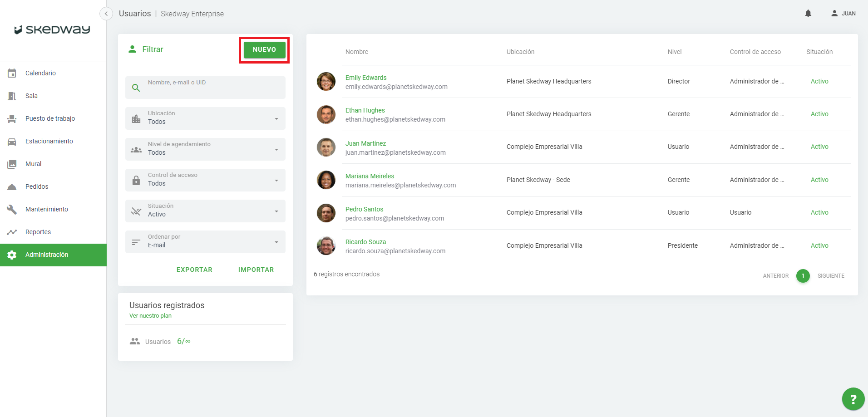The image size is (868, 417).
Task: Open the help question mark button
Action: [853, 399]
